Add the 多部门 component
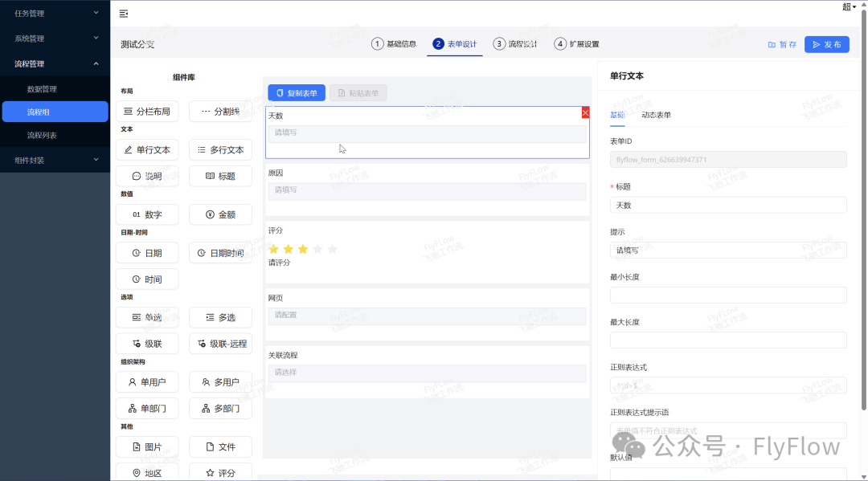Viewport: 868px width, 481px height. tap(220, 409)
